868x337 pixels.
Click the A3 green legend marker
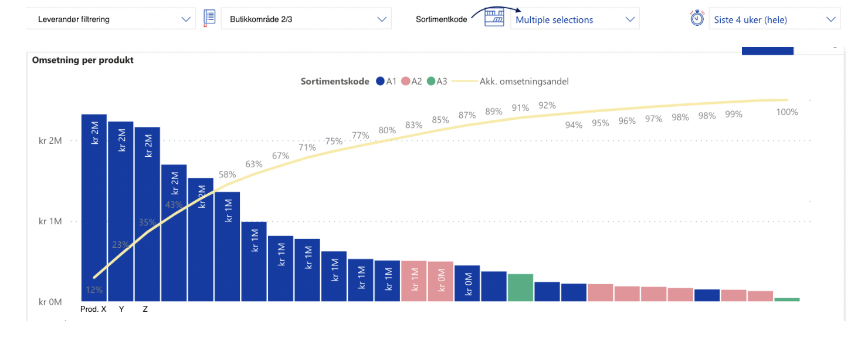431,81
